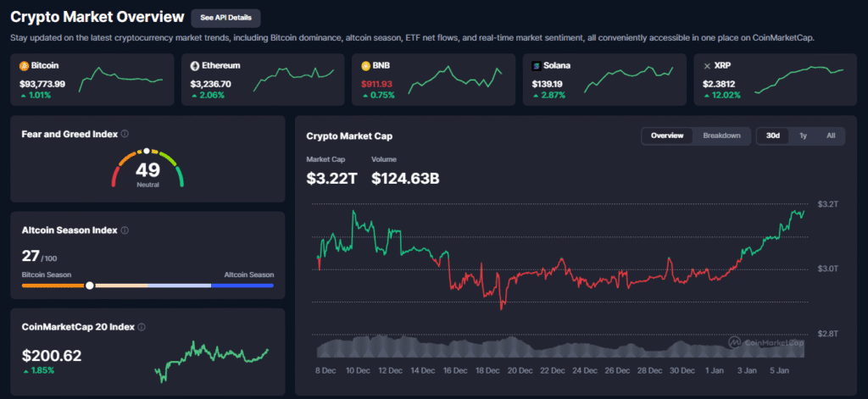Viewport: 868px width, 399px height.
Task: Click the Solana logo icon
Action: pos(536,65)
